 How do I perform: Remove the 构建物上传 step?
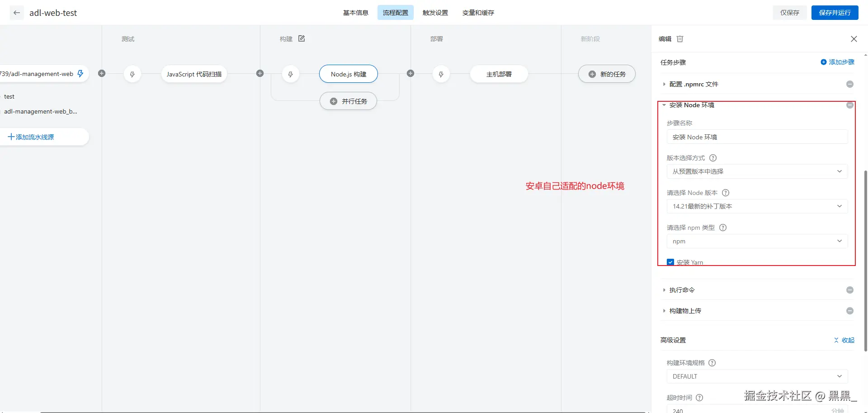(850, 311)
